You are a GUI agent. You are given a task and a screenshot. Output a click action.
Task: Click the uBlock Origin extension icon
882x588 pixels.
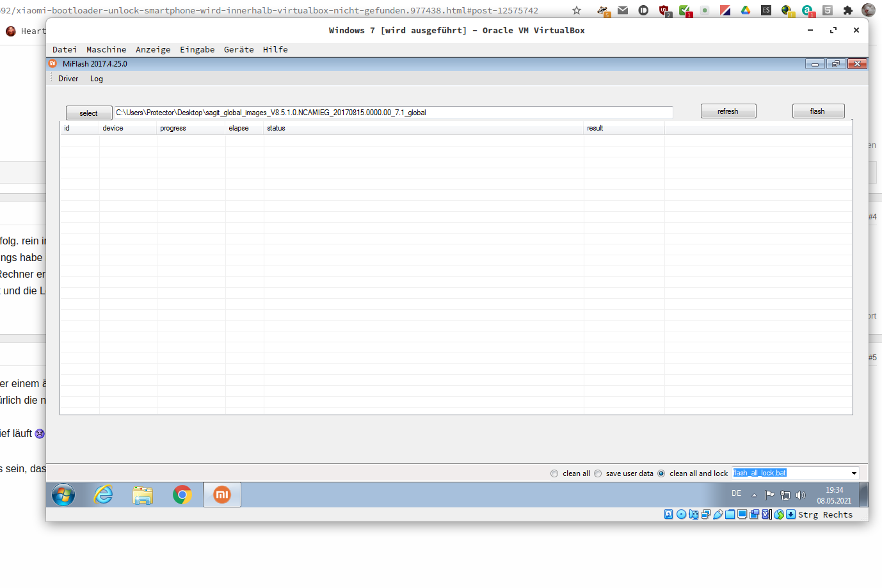point(664,10)
